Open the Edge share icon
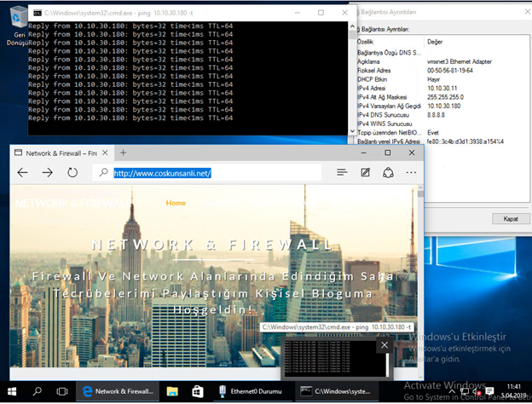 [388, 173]
